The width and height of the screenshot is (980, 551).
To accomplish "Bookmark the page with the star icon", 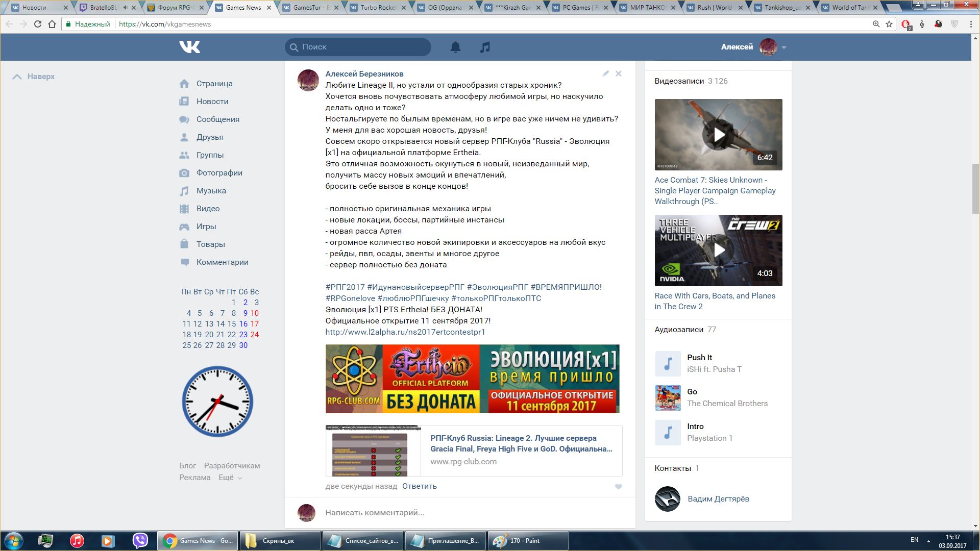I will pyautogui.click(x=889, y=24).
